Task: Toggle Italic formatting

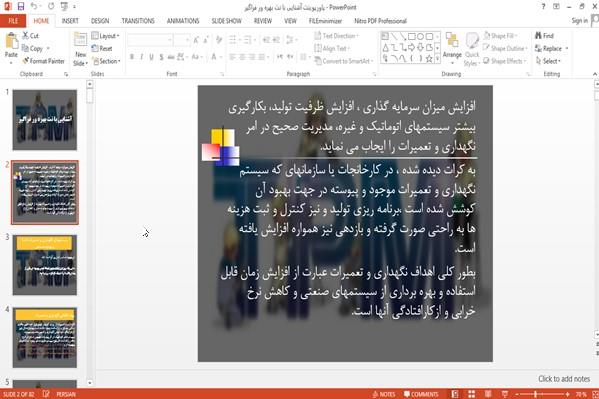Action: 142,57
